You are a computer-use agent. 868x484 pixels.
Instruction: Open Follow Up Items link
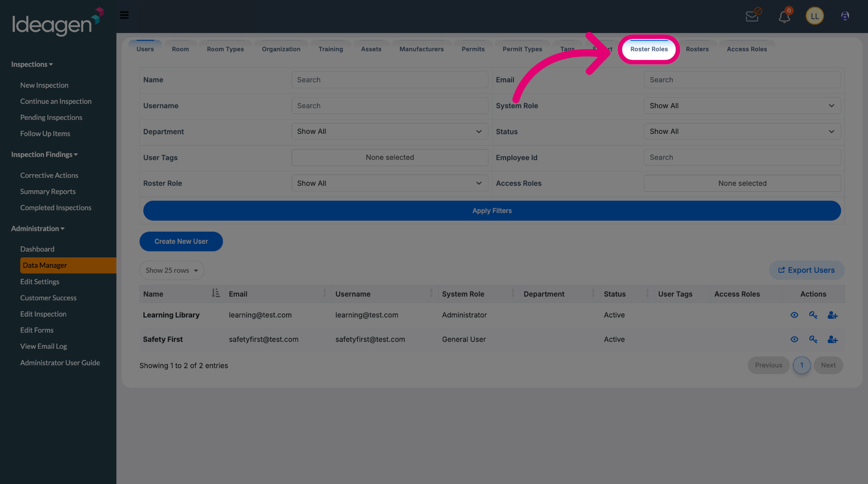45,134
